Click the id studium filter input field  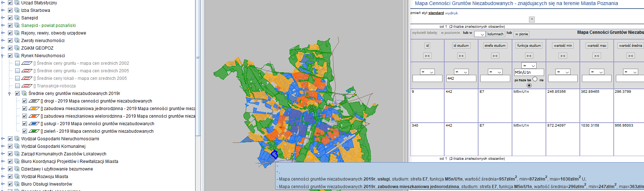click(461, 78)
